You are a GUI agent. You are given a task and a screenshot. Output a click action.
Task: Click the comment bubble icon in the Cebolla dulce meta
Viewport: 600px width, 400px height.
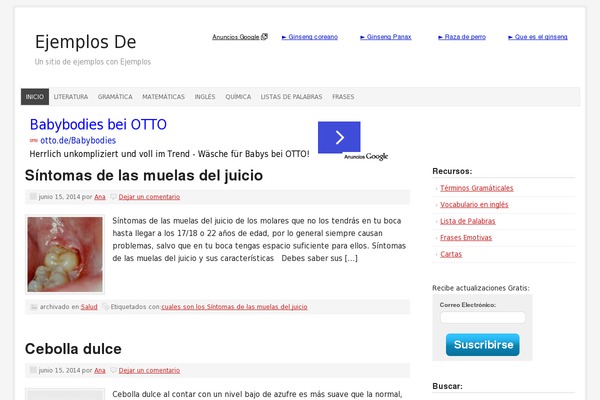pyautogui.click(x=113, y=370)
